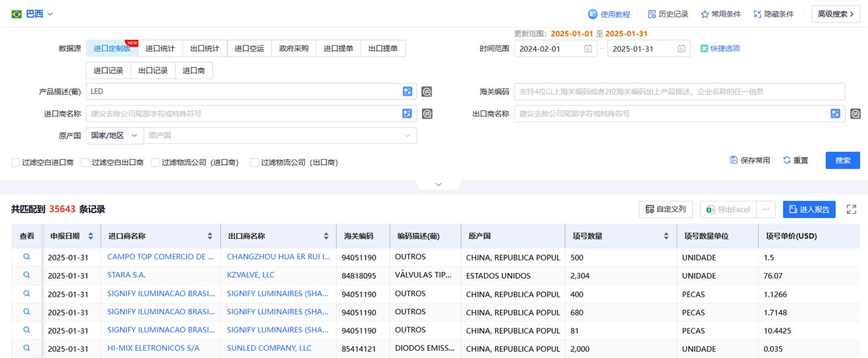Select the 进口商 tab
This screenshot has height=358, width=868.
194,71
